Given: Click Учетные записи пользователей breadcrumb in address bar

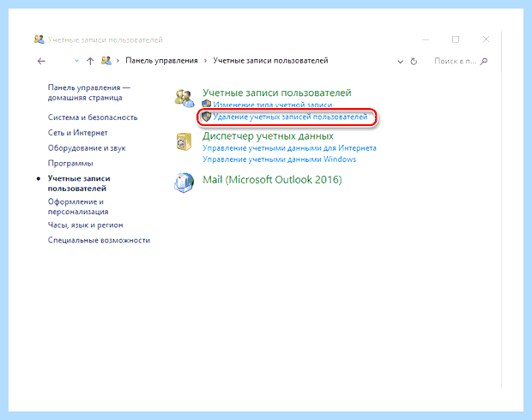Looking at the screenshot, I should [x=270, y=61].
